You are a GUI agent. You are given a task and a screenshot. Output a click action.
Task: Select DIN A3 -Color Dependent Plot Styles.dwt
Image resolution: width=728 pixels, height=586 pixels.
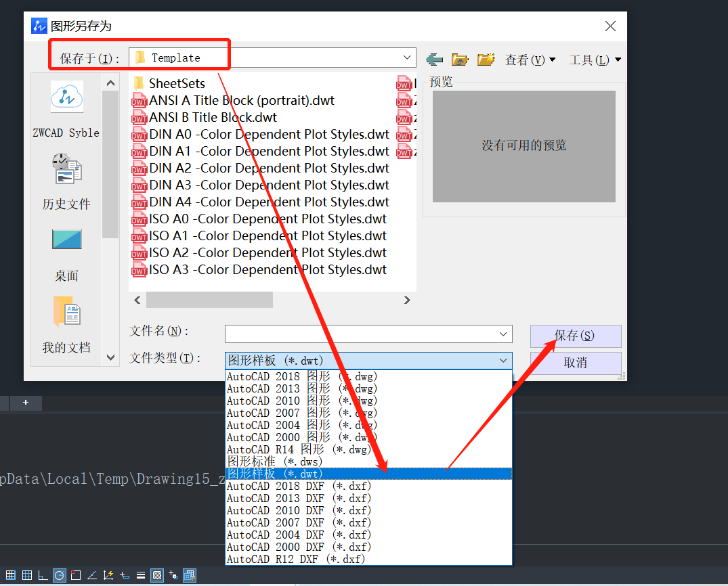pyautogui.click(x=261, y=185)
